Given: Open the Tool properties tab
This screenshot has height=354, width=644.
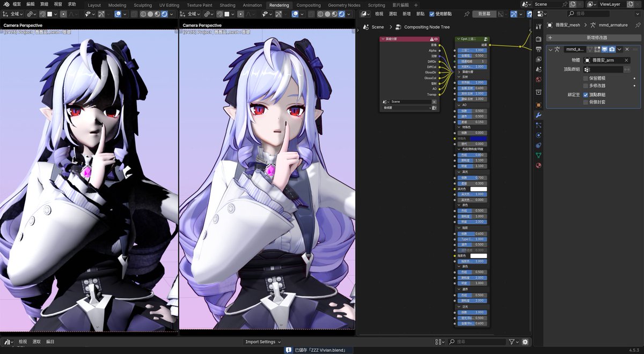Looking at the screenshot, I should [538, 26].
